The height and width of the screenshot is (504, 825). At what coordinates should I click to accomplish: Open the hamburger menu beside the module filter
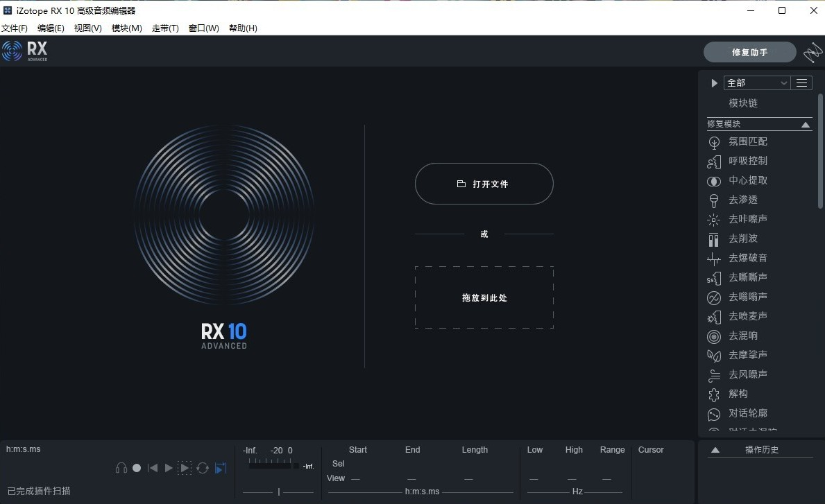(x=801, y=82)
